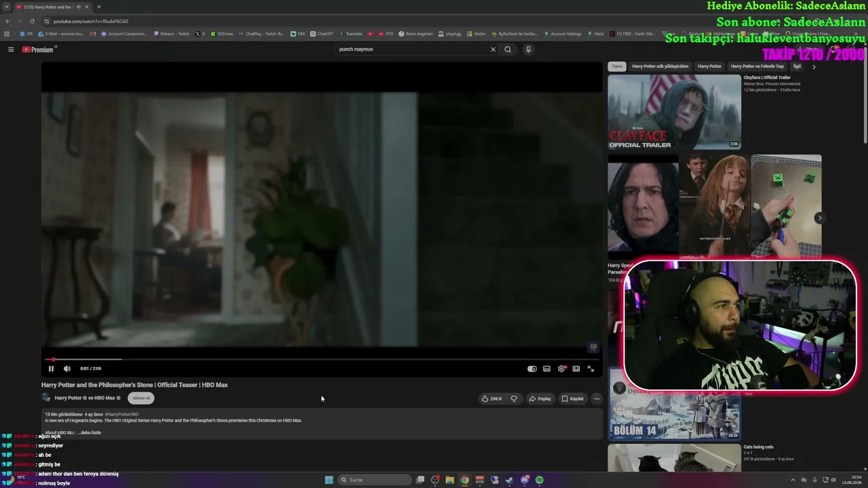Open the ChatGPT bookmark
The height and width of the screenshot is (488, 868).
(321, 34)
